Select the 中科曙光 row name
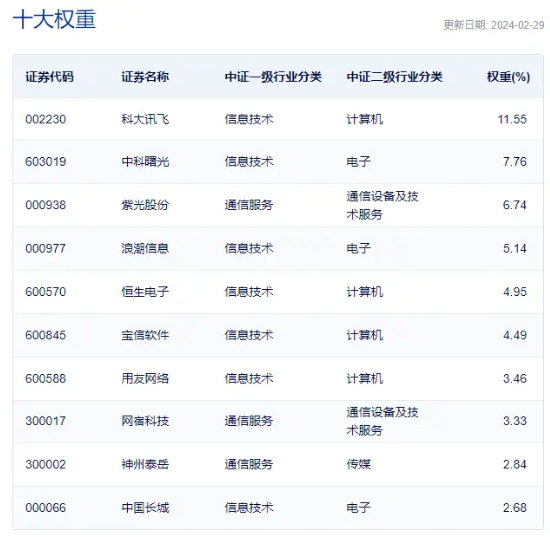This screenshot has height=537, width=550. (x=145, y=162)
